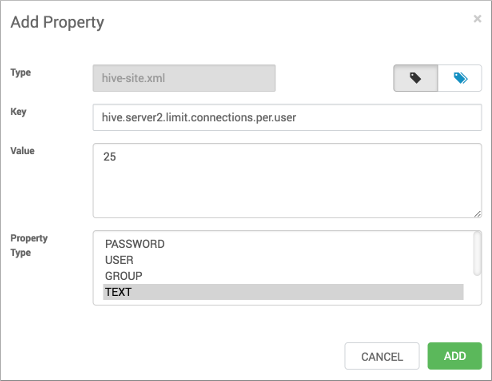Click the green ADD button

[455, 356]
